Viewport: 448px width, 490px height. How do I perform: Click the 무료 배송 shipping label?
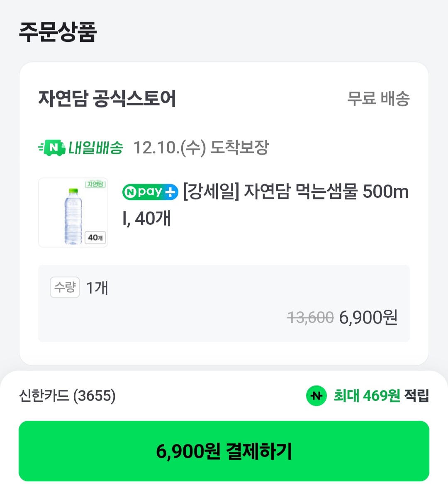click(x=378, y=99)
